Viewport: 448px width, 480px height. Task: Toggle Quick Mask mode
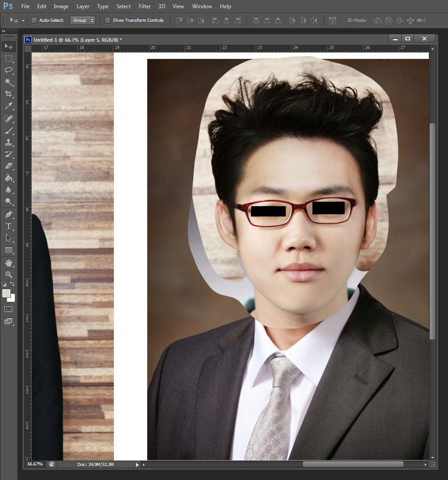[x=9, y=308]
